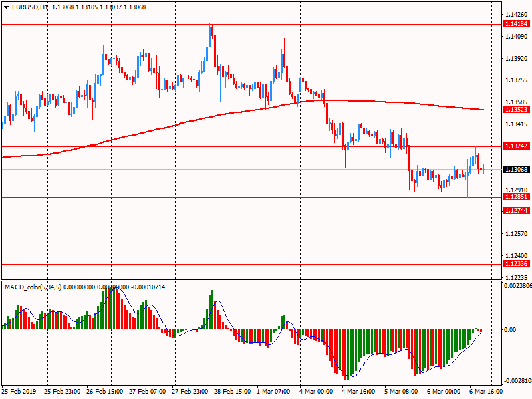Screen dimensions: 532x399
Task: Click the 0.00 level on MACD scale
Action: (509, 330)
